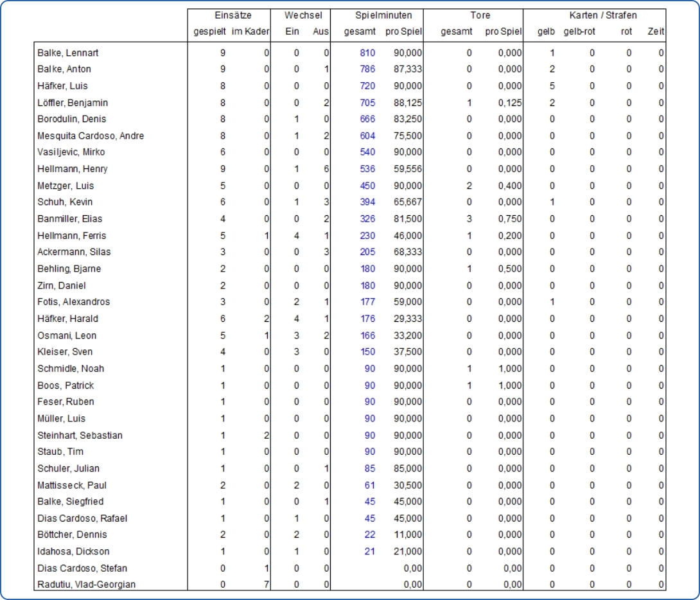Click the 394 total minutes value
Image resolution: width=700 pixels, height=600 pixels.
point(367,202)
